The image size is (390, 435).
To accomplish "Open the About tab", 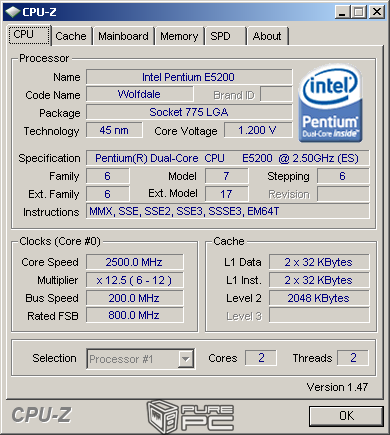I will pyautogui.click(x=267, y=36).
